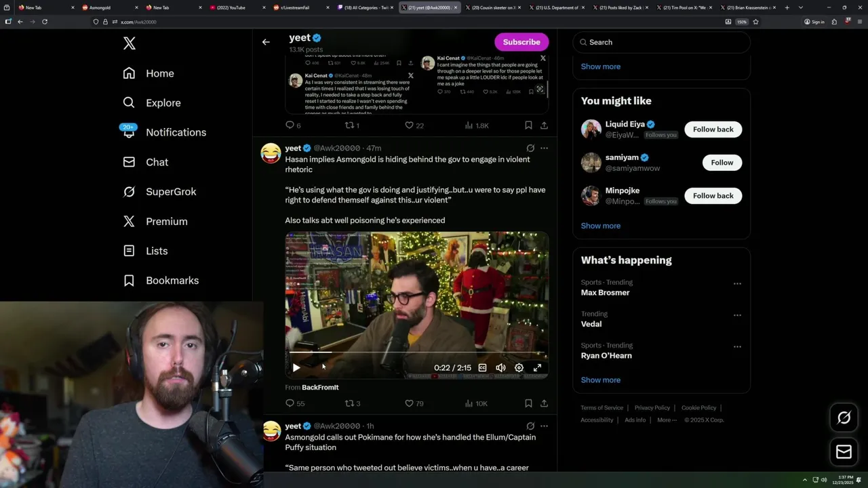Open the BackFromIt source link
Image resolution: width=868 pixels, height=488 pixels.
(x=320, y=388)
